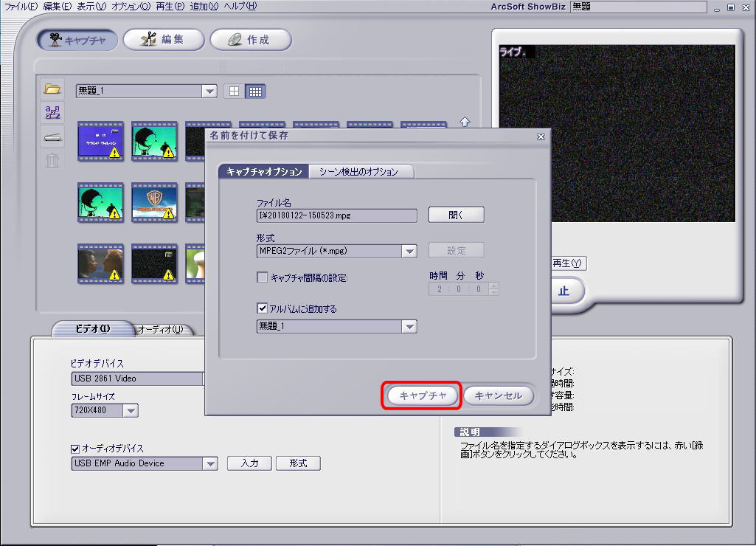This screenshot has width=756, height=546.
Task: Select the Warner Bros logo thumbnail
Action: pos(154,203)
